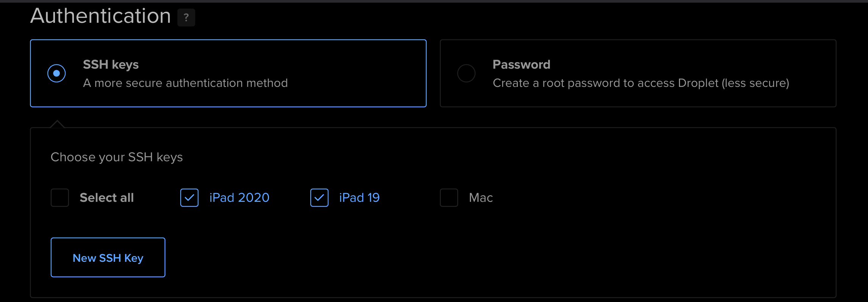Select the Password radio button
The width and height of the screenshot is (868, 302).
[x=466, y=73]
